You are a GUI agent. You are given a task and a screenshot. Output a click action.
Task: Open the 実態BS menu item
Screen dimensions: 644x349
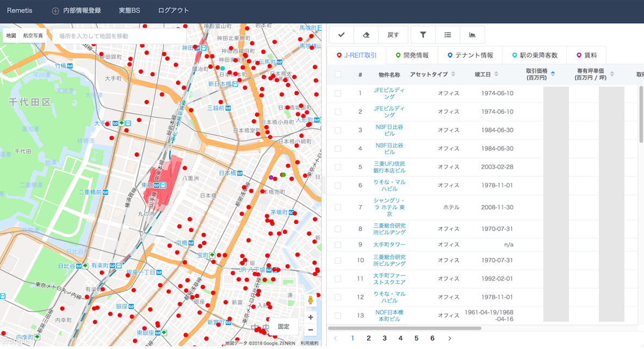click(x=129, y=11)
